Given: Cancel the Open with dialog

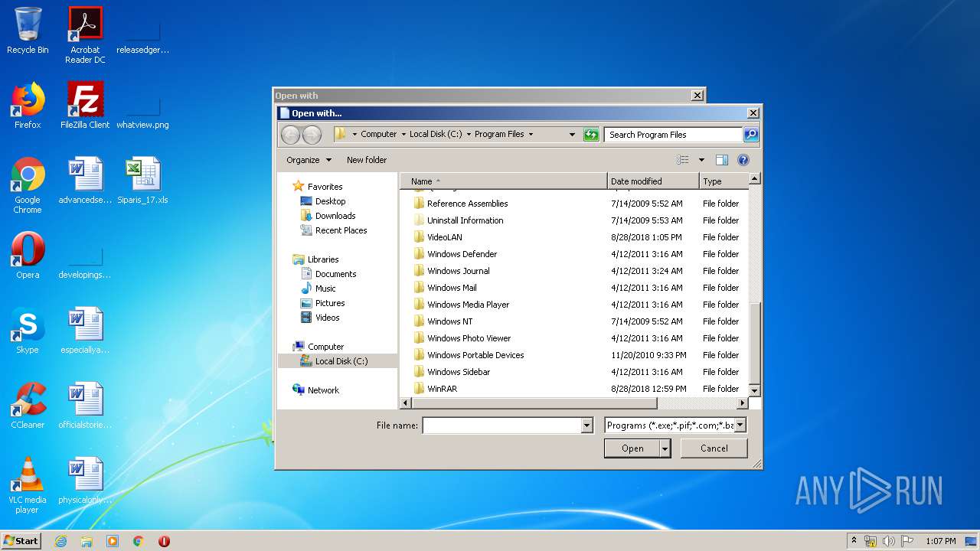Looking at the screenshot, I should click(714, 448).
